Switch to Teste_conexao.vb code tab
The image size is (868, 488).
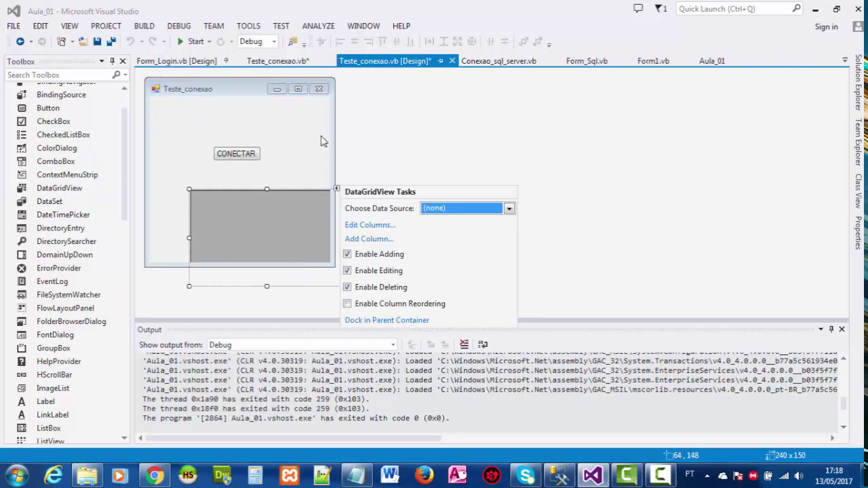278,61
